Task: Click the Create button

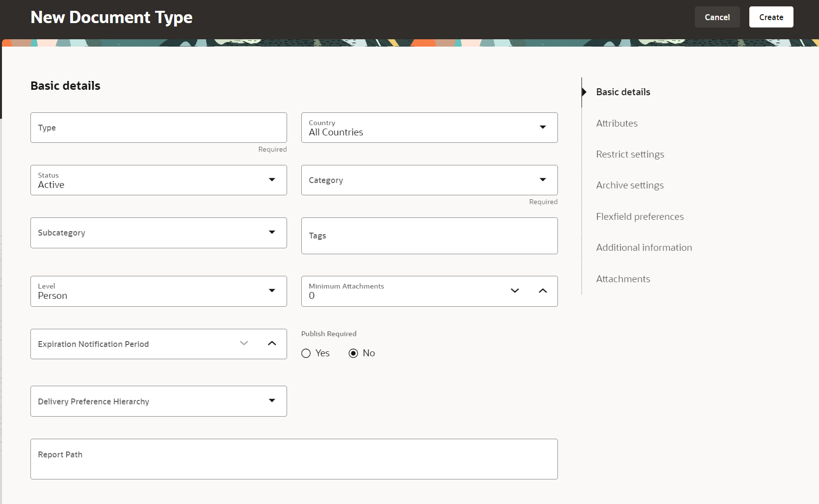Action: pos(771,17)
